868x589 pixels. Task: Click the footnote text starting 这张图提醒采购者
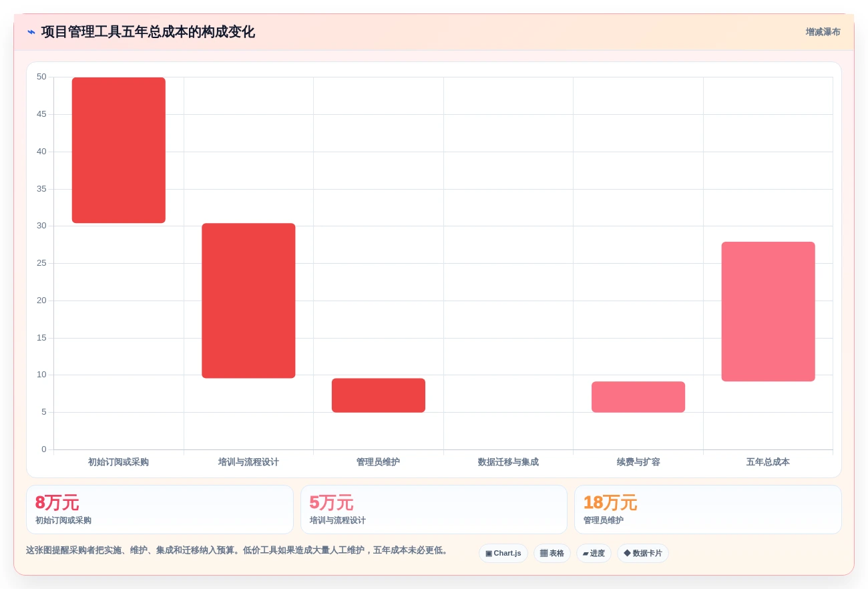tap(237, 550)
